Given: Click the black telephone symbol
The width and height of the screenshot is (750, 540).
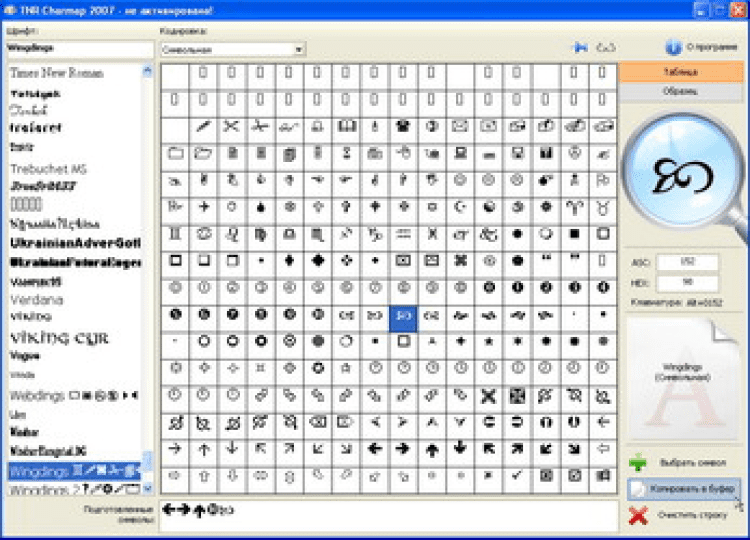Looking at the screenshot, I should tap(403, 127).
